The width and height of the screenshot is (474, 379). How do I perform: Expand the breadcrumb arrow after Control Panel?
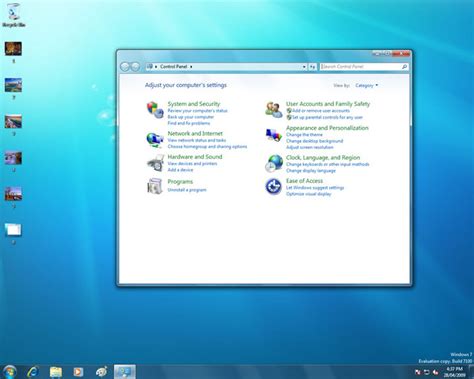click(191, 67)
